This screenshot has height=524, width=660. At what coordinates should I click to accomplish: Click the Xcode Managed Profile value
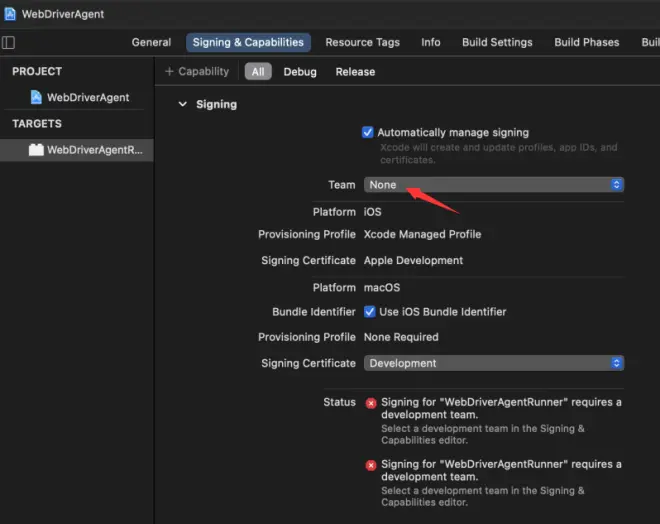click(422, 234)
